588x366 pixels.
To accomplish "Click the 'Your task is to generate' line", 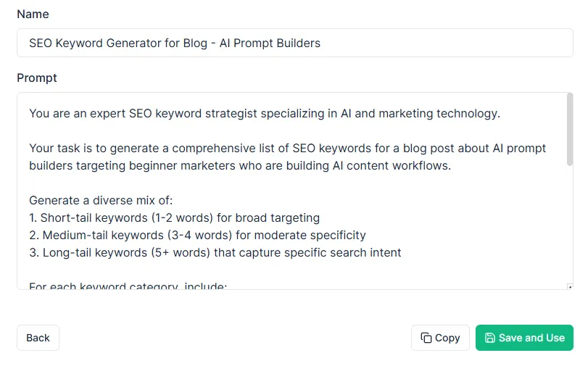I will pos(287,148).
